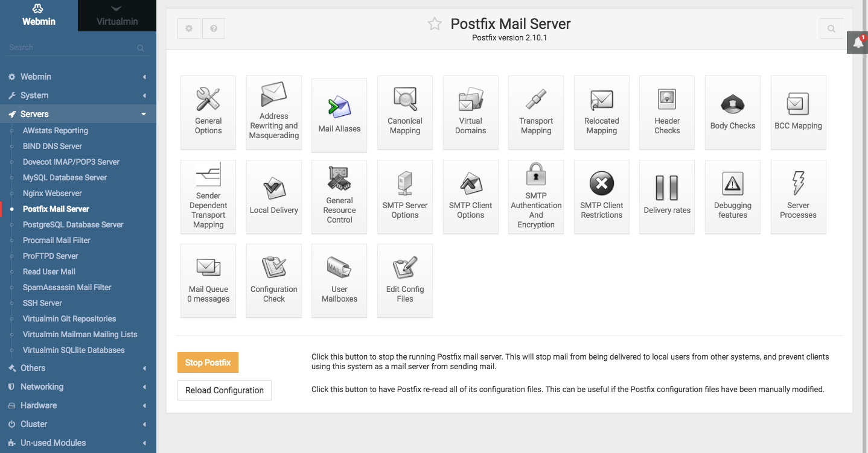Open SMTP Authentication And Encryption
The height and width of the screenshot is (453, 868).
coord(536,197)
